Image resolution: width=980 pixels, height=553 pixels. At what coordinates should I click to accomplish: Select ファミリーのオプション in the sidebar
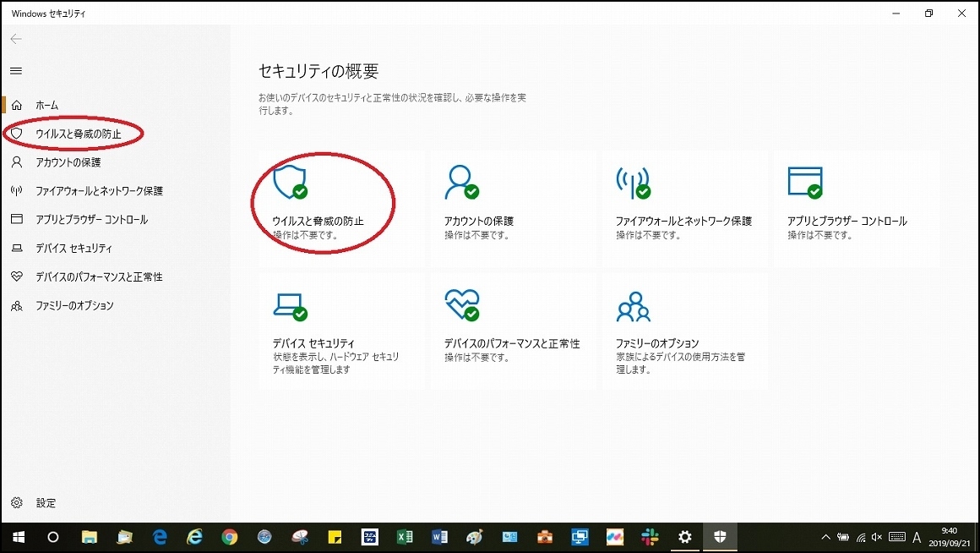click(x=74, y=306)
